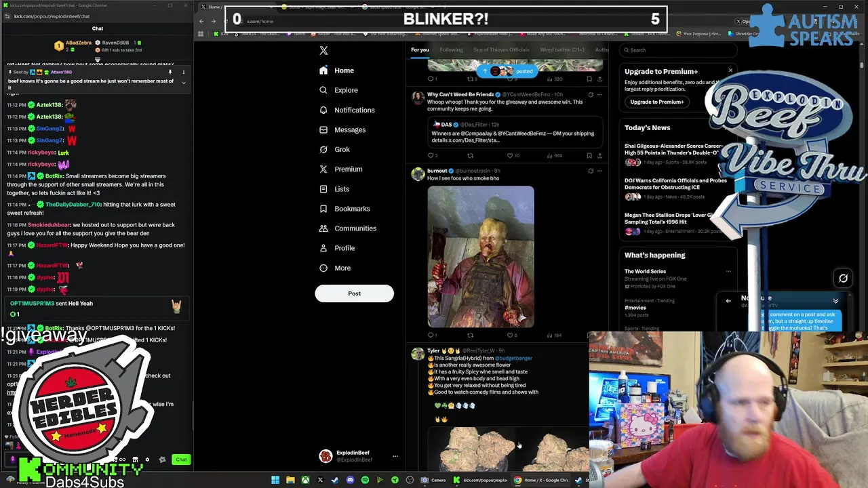Viewport: 868px width, 488px height.
Task: Click the Communities sidebar icon
Action: coord(323,228)
